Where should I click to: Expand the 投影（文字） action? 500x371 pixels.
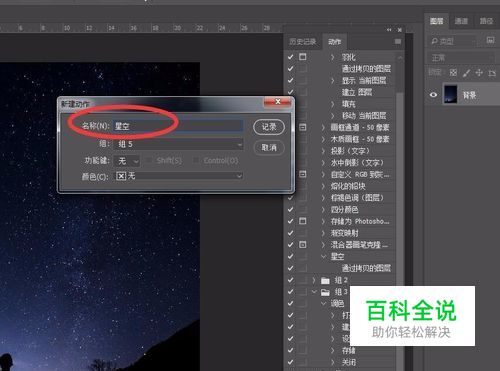[x=323, y=151]
